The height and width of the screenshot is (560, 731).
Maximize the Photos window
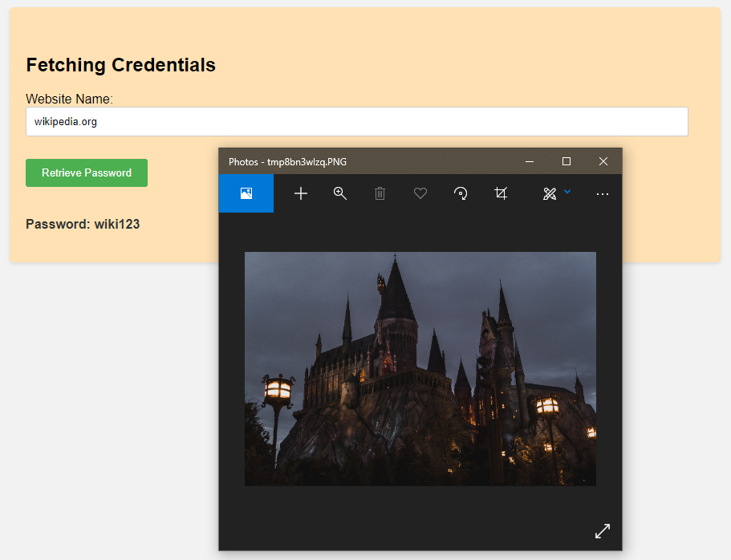[x=567, y=161]
